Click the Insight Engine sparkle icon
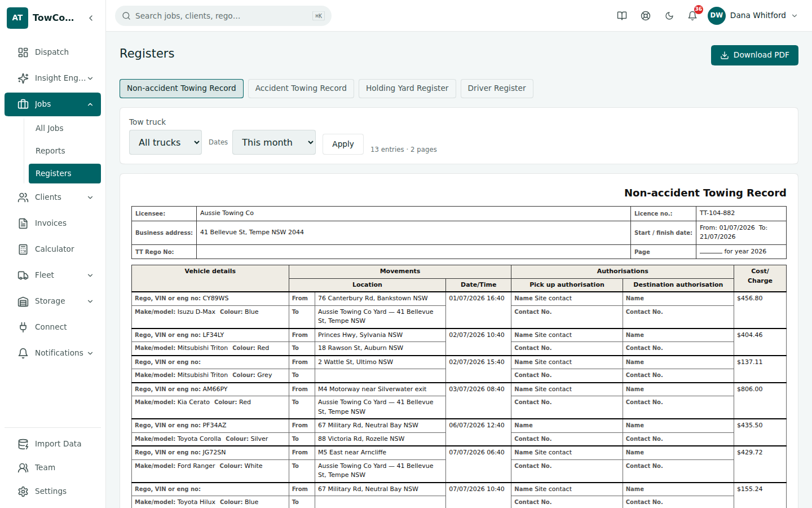The height and width of the screenshot is (508, 812). click(23, 78)
